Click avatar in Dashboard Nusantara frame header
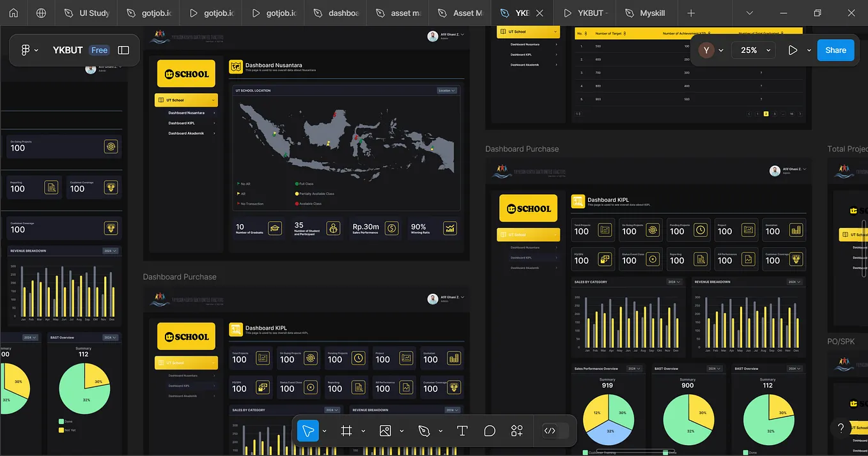 [433, 36]
